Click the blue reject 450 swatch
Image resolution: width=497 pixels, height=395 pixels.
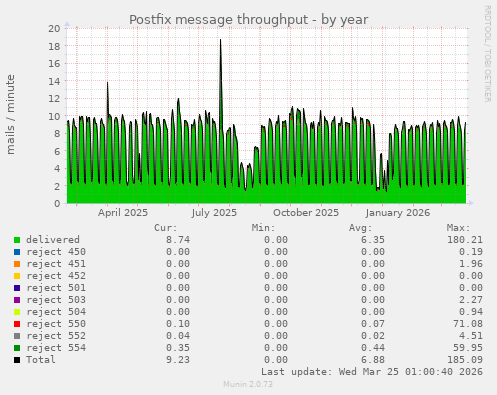(17, 252)
